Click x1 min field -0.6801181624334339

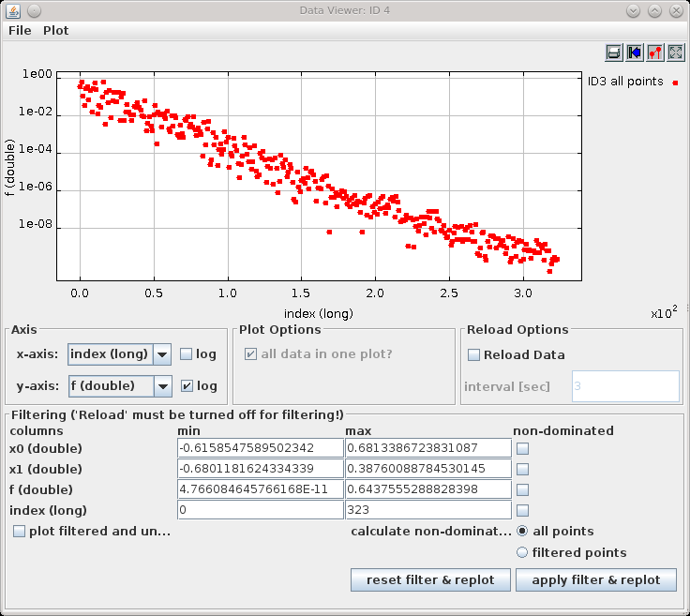point(260,469)
